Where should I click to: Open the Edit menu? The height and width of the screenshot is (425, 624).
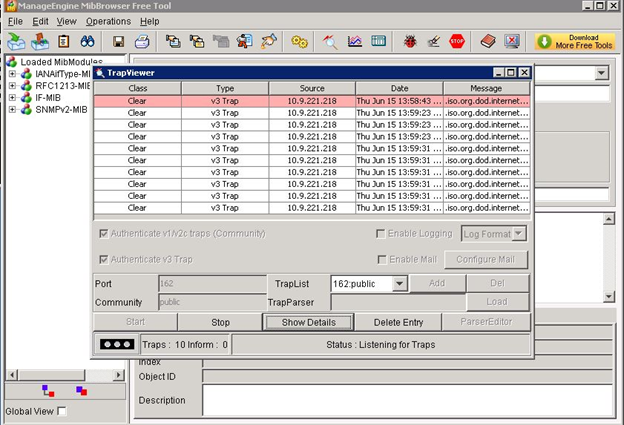(40, 21)
